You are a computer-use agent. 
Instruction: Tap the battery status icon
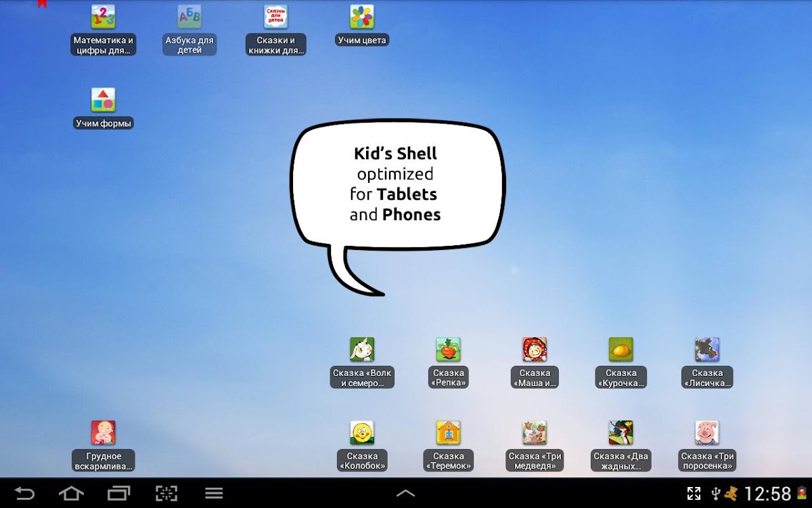pyautogui.click(x=802, y=493)
